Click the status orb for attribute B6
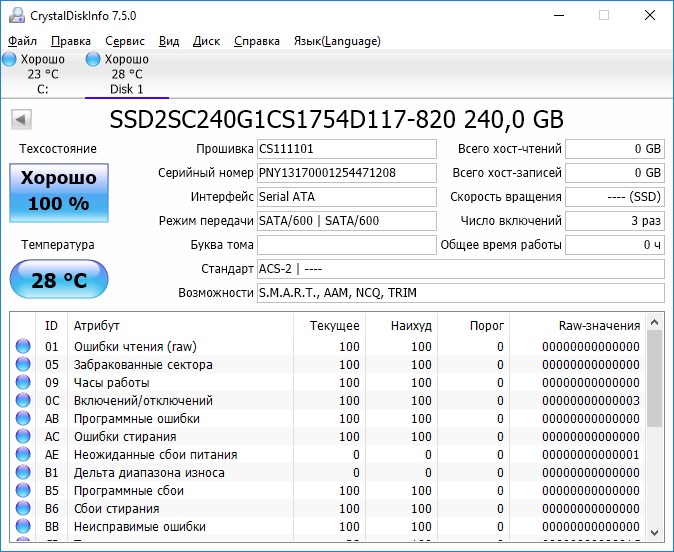Image resolution: width=674 pixels, height=552 pixels. [x=23, y=509]
